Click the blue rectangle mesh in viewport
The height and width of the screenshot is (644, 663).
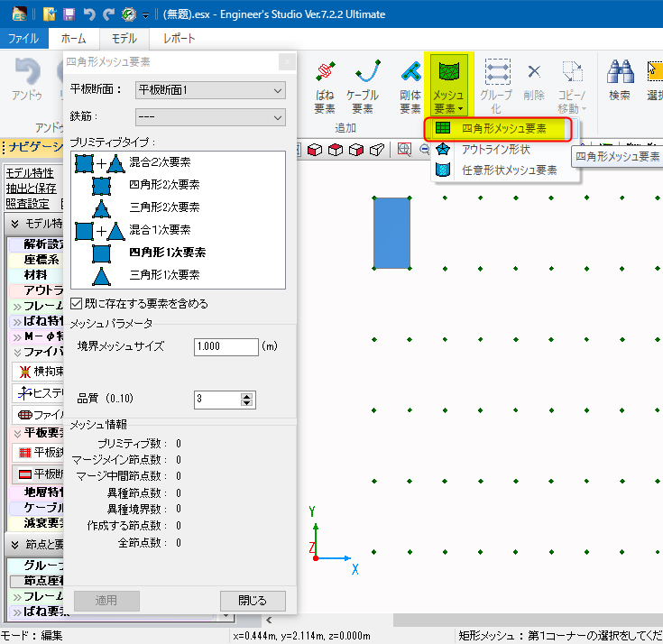click(x=391, y=233)
